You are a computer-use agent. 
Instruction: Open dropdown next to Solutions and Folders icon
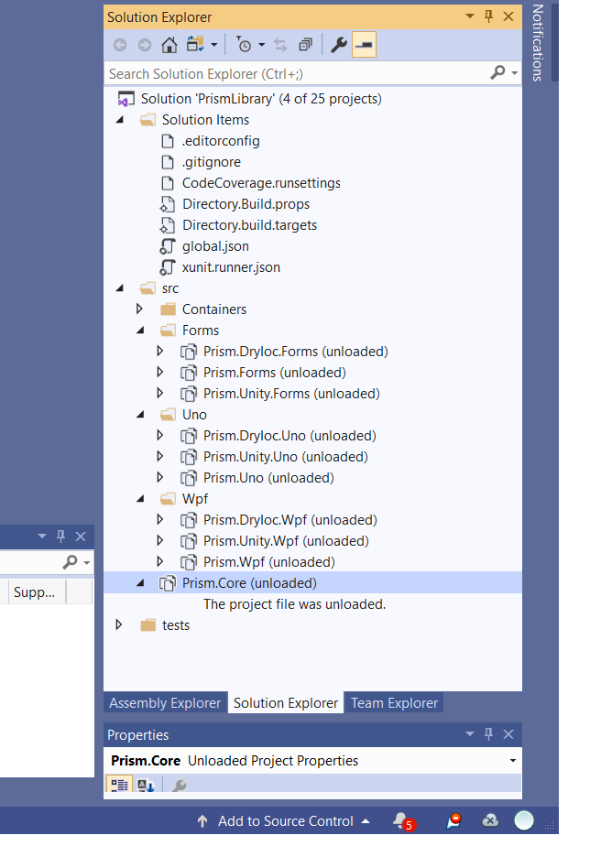coord(213,45)
